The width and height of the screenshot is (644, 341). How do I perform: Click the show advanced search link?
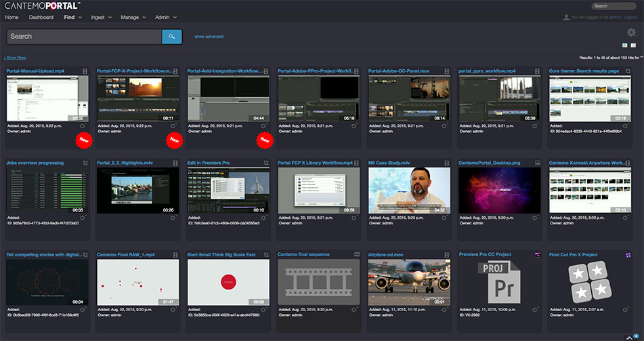(x=209, y=37)
